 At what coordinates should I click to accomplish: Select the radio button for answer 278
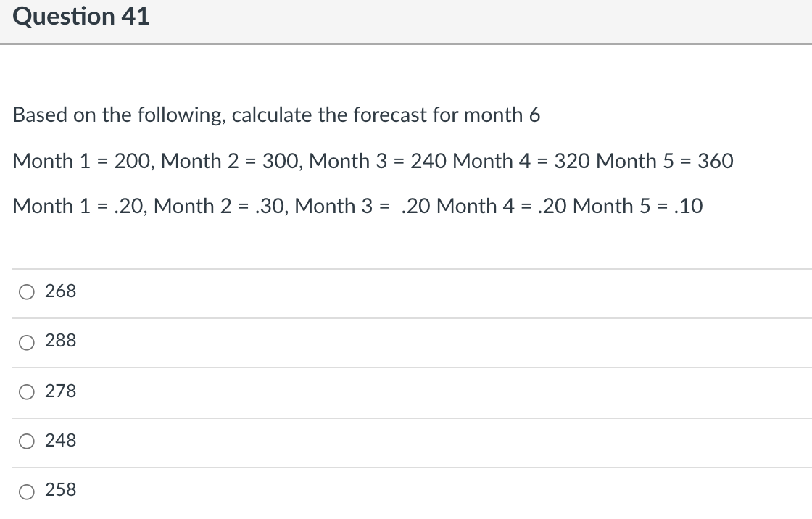26,391
